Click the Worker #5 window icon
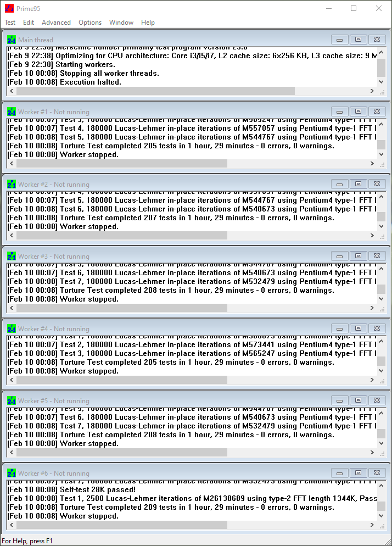The height and width of the screenshot is (546, 392). tap(12, 401)
